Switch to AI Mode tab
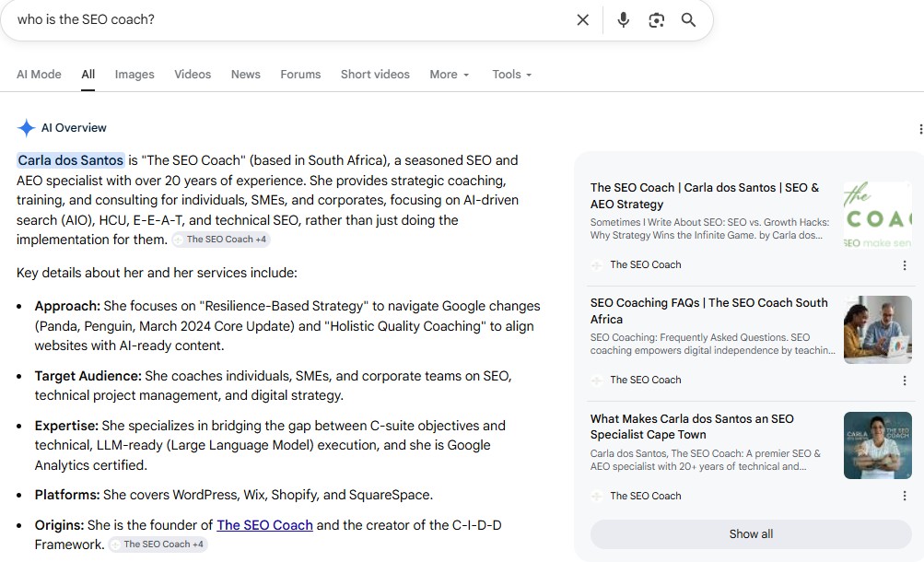 click(x=39, y=75)
